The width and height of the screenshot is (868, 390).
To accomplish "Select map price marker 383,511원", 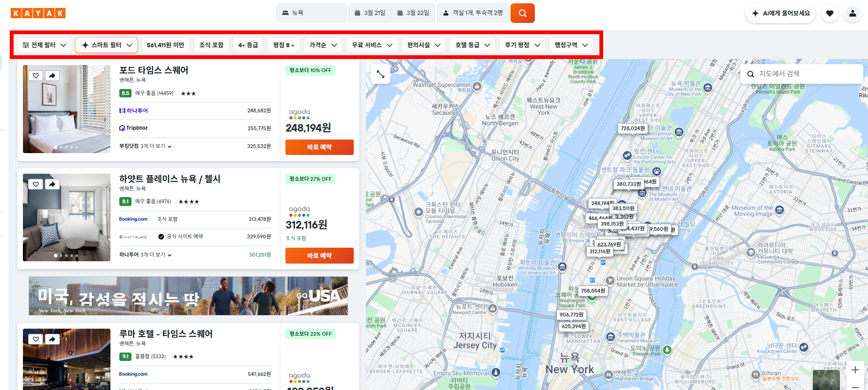I will click(x=623, y=208).
